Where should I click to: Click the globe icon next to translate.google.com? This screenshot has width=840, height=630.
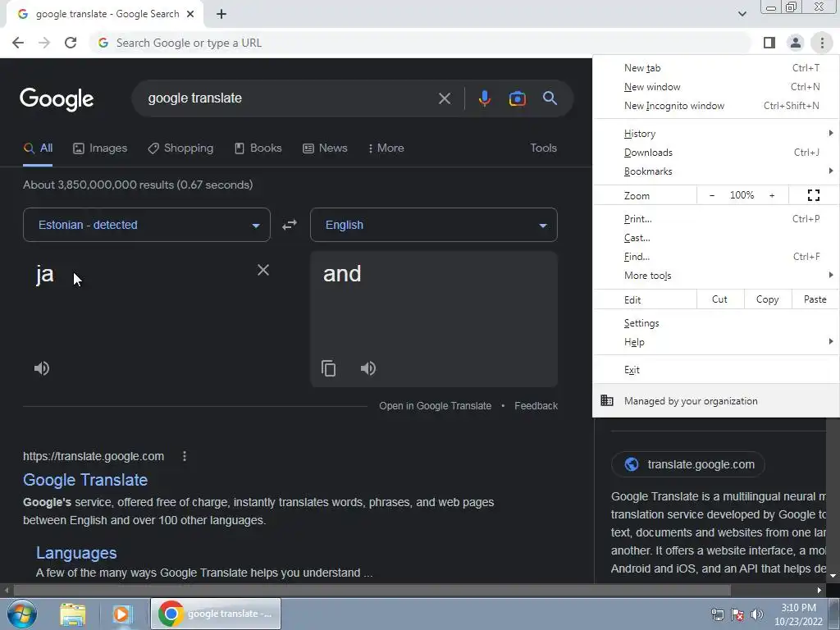coord(632,464)
